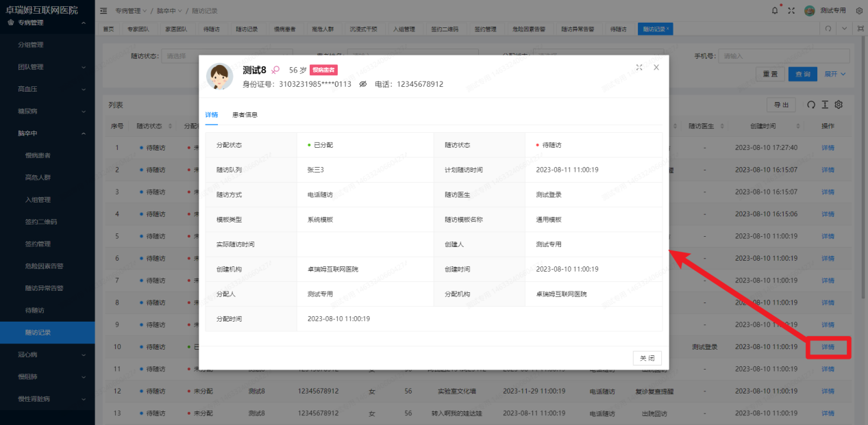Switch to 患者信息 tab in dialog
The image size is (868, 425).
pos(245,115)
